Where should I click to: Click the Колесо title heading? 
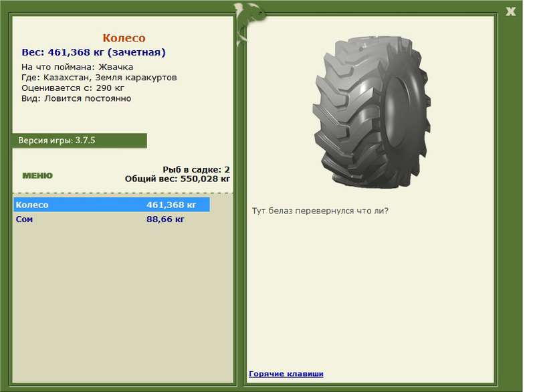pos(124,38)
